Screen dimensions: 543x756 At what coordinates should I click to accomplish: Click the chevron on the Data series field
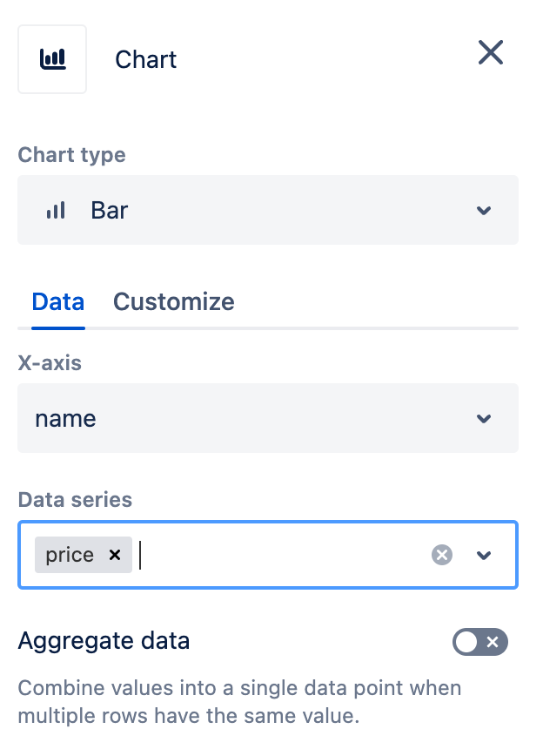(484, 555)
